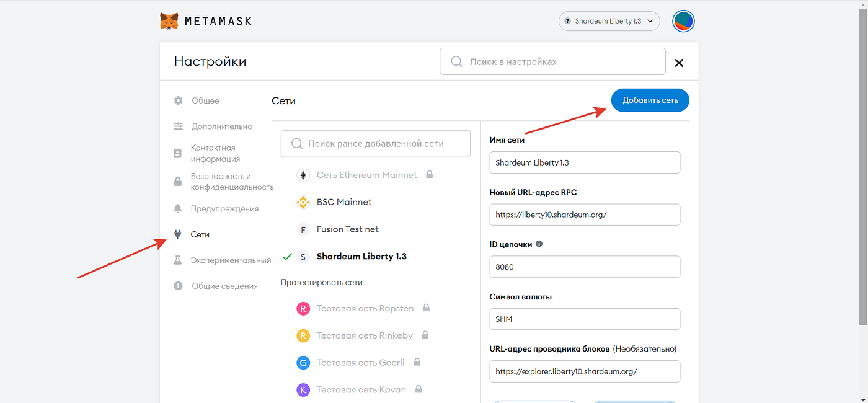Select Shardeum Liberty 1.3 in network list
This screenshot has height=403, width=868.
point(361,256)
